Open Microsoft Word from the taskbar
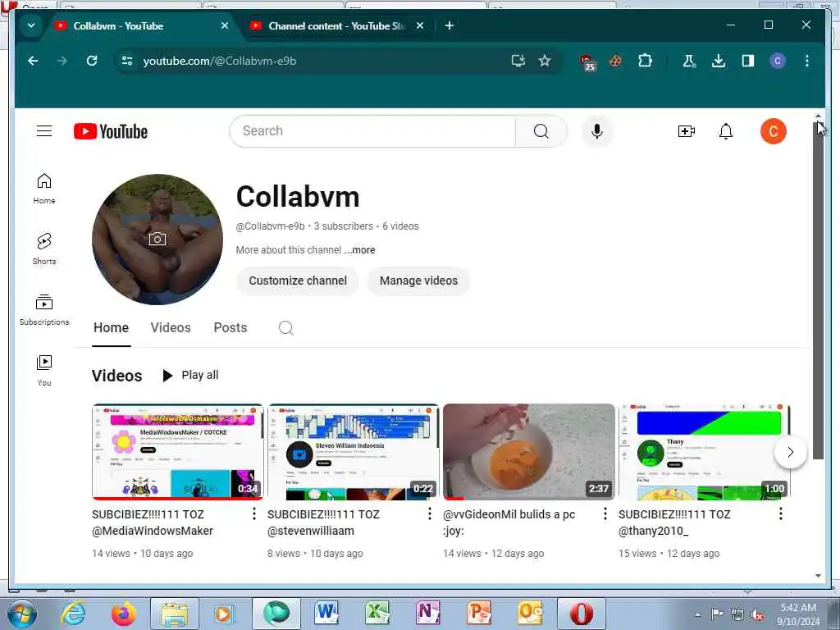This screenshot has height=630, width=840. tap(326, 614)
